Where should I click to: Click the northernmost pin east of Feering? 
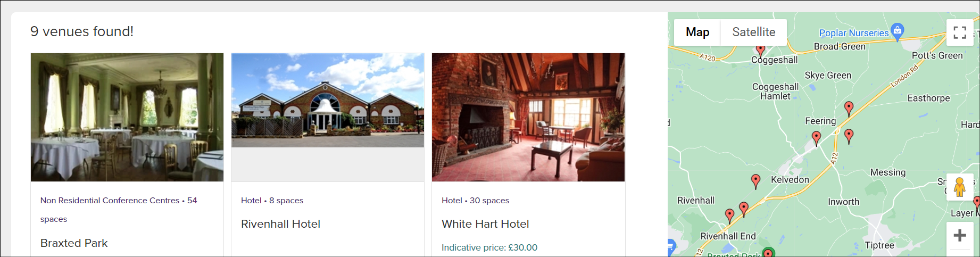[x=849, y=109]
